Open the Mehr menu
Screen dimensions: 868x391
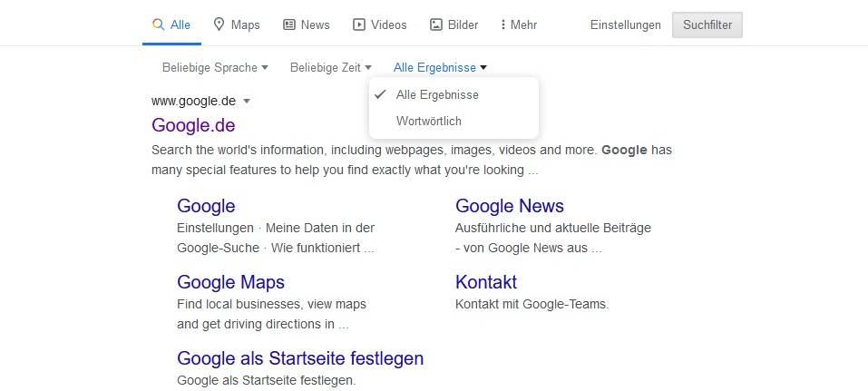[x=518, y=24]
